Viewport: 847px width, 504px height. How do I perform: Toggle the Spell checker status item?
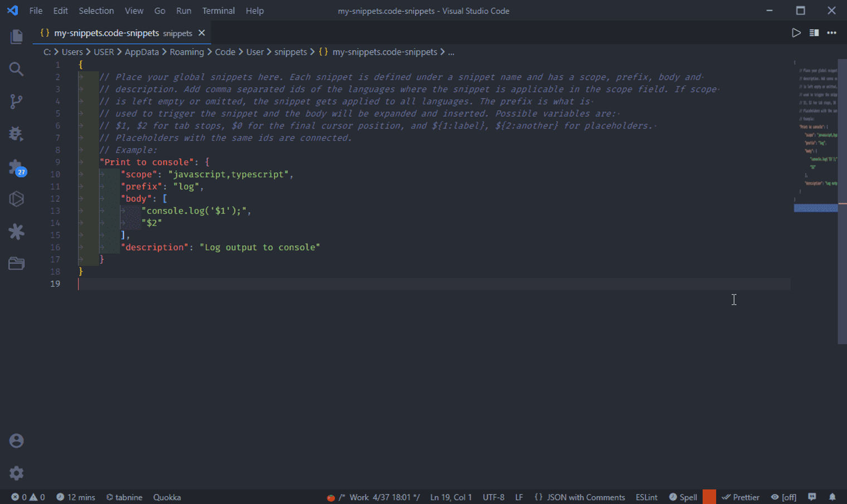683,497
